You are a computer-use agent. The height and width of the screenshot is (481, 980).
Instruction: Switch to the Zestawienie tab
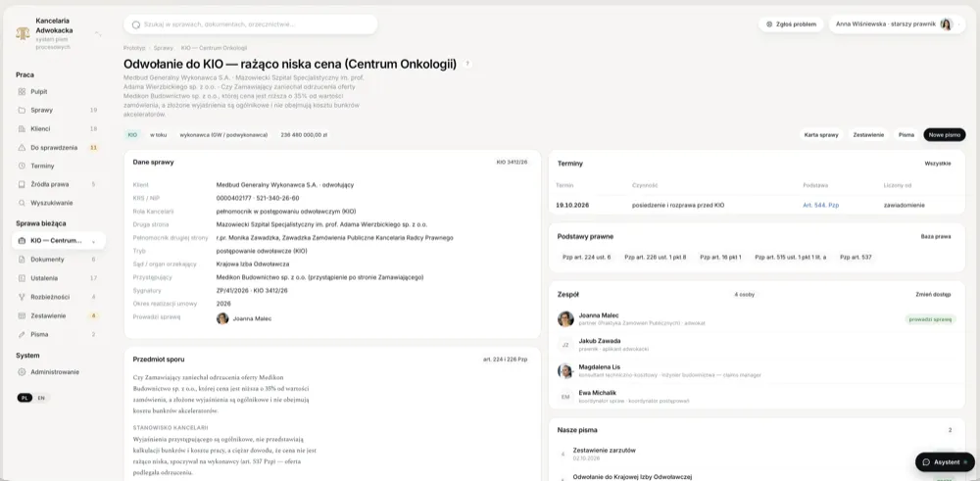[868, 134]
